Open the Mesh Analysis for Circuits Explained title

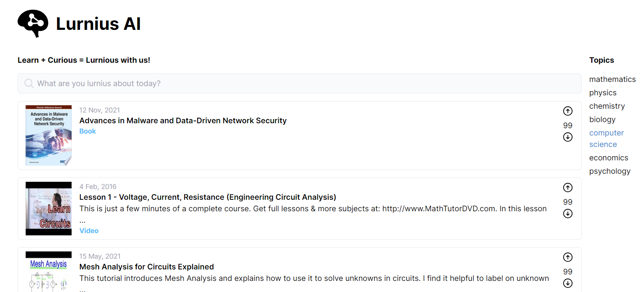pyautogui.click(x=146, y=267)
